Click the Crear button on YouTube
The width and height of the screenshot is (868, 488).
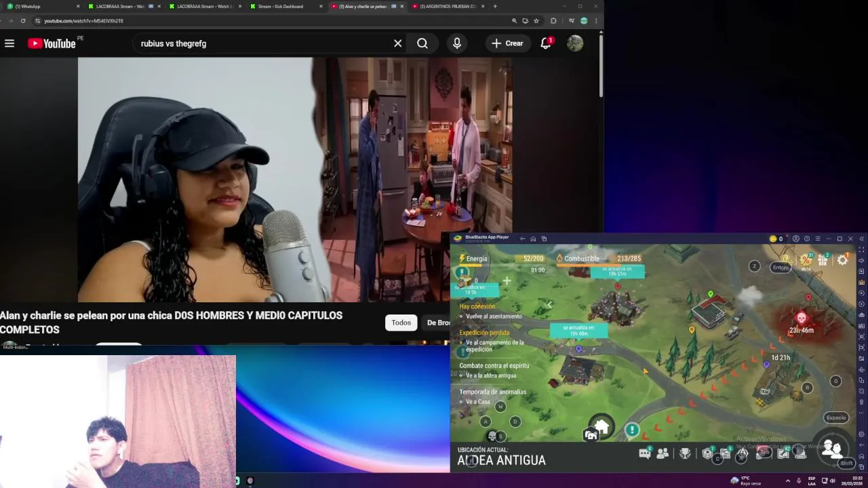pos(507,43)
